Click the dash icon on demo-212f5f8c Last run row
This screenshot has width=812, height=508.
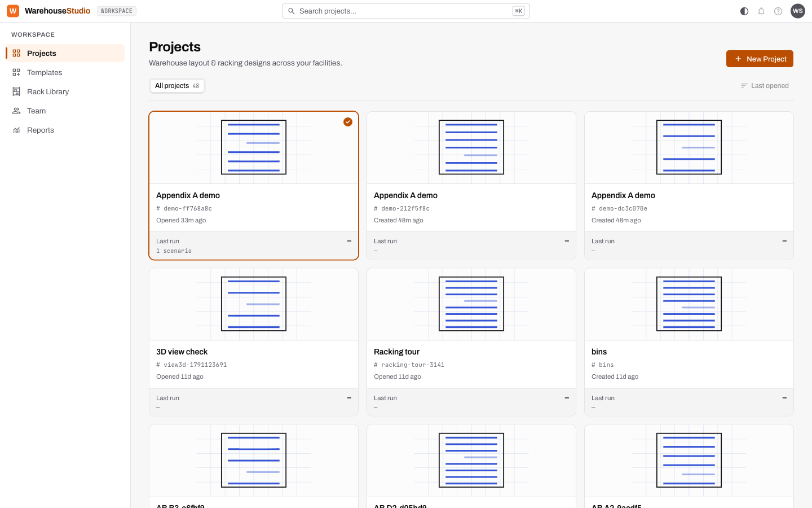pos(567,241)
